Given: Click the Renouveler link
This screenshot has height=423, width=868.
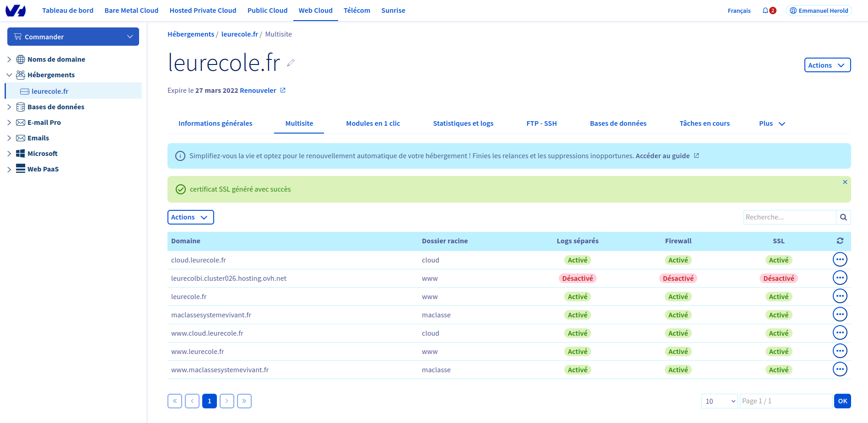Looking at the screenshot, I should click(258, 91).
